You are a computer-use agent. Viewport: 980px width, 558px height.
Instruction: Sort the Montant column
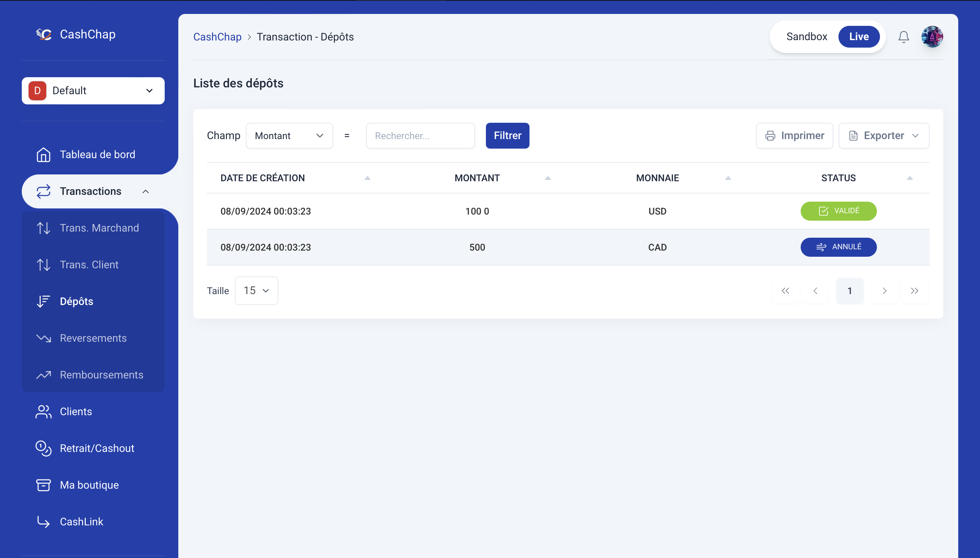click(548, 178)
